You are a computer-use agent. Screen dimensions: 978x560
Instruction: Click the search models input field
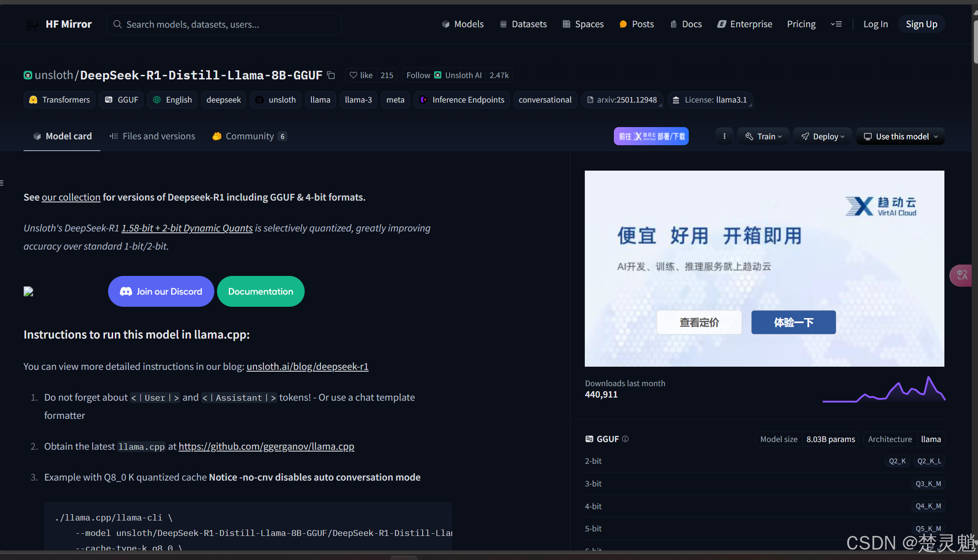(x=224, y=24)
